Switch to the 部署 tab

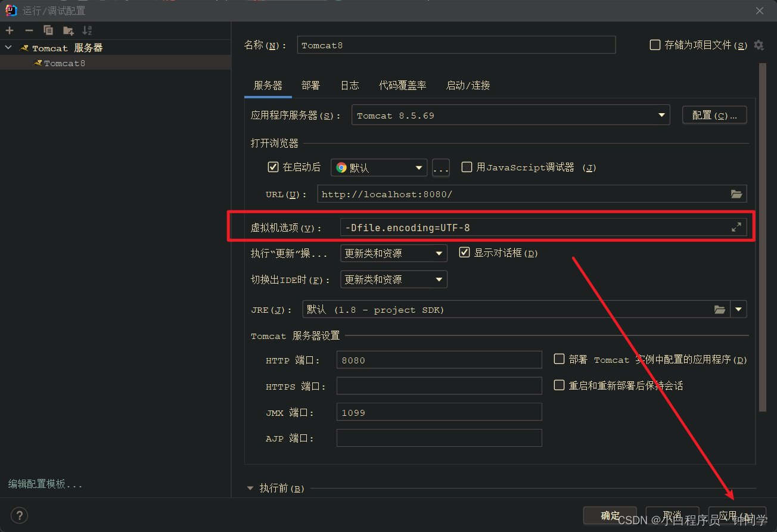pos(311,86)
